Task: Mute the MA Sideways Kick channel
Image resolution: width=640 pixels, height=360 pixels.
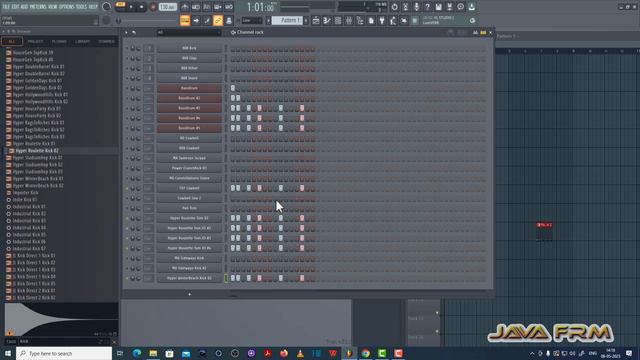Action: coord(127,258)
